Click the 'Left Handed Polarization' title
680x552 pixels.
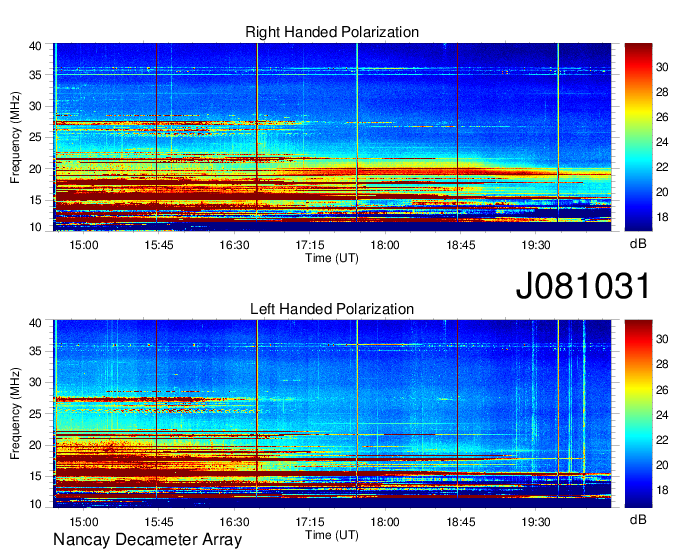click(332, 309)
